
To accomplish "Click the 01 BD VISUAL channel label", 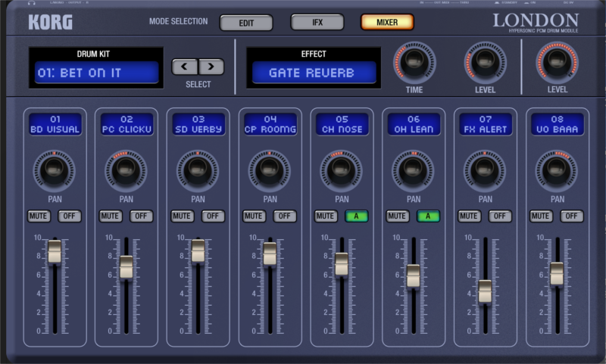I will pos(55,124).
